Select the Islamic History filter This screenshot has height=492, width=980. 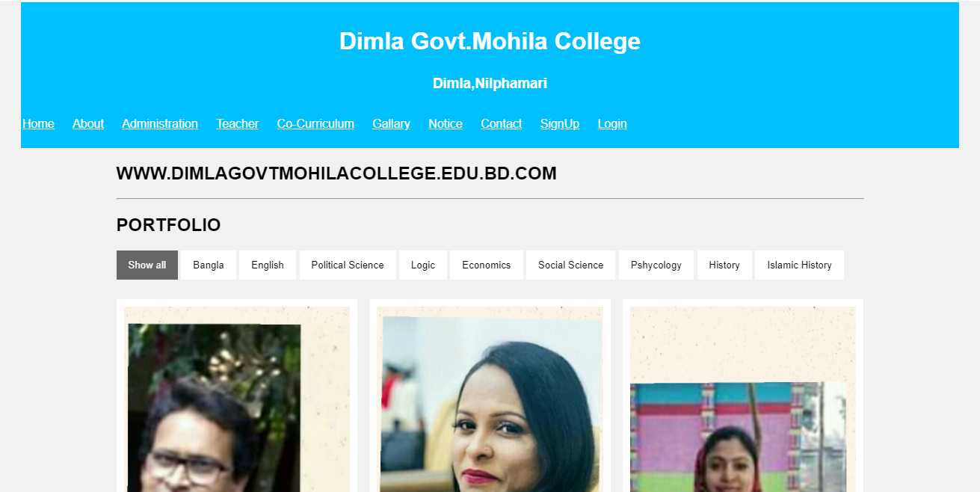click(x=800, y=265)
